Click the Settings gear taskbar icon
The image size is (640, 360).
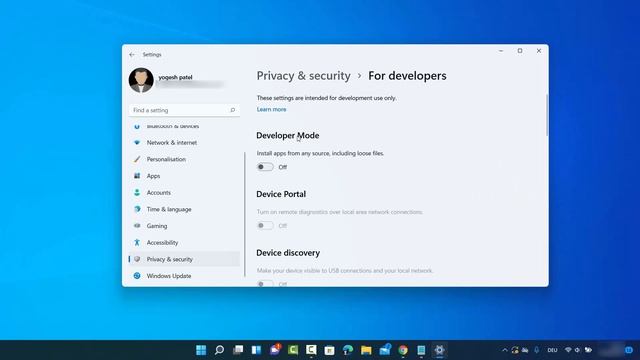[x=439, y=350]
